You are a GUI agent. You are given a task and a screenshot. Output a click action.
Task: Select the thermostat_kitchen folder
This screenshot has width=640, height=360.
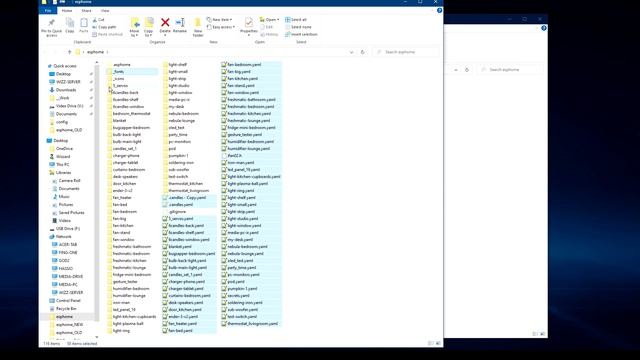(185, 184)
